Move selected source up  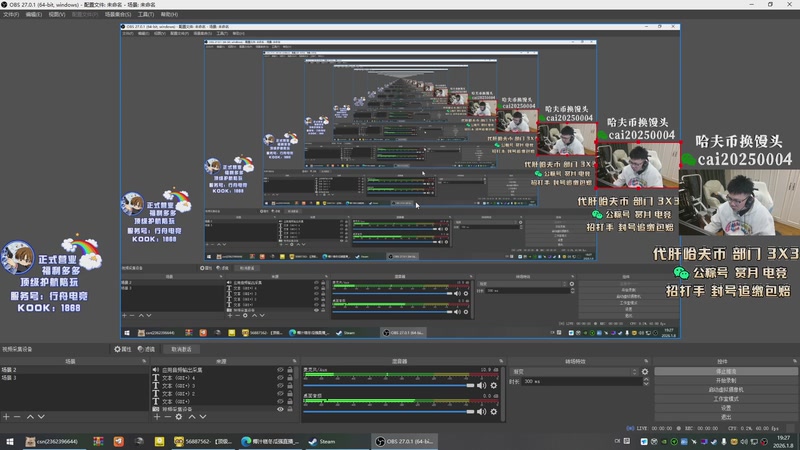[192, 417]
